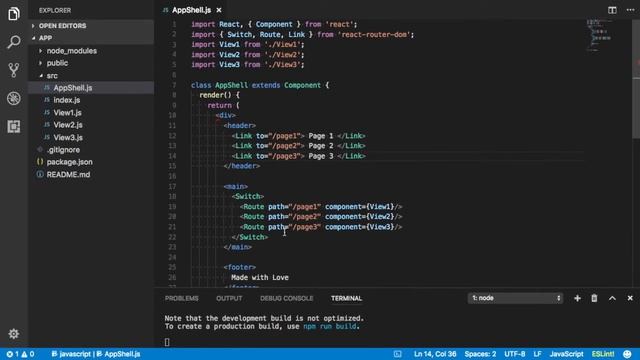This screenshot has width=640, height=360.
Task: Open View2.js in the explorer
Action: point(68,125)
